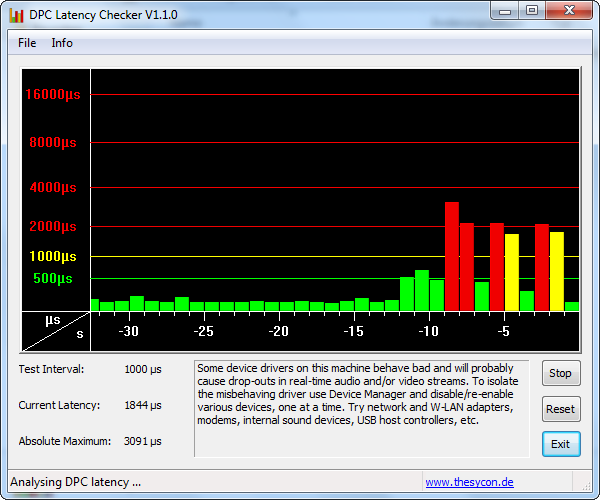Click the Absolute Maximum value 3091 µs
The height and width of the screenshot is (500, 600).
pyautogui.click(x=143, y=441)
